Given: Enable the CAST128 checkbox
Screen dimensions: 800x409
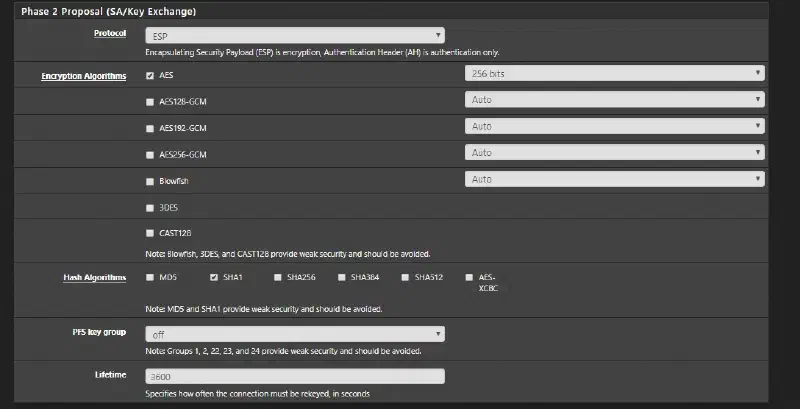Looking at the screenshot, I should tap(150, 233).
